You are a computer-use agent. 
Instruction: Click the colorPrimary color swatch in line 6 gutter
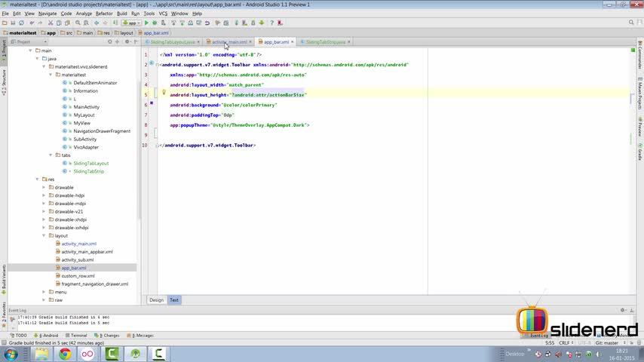click(x=152, y=103)
